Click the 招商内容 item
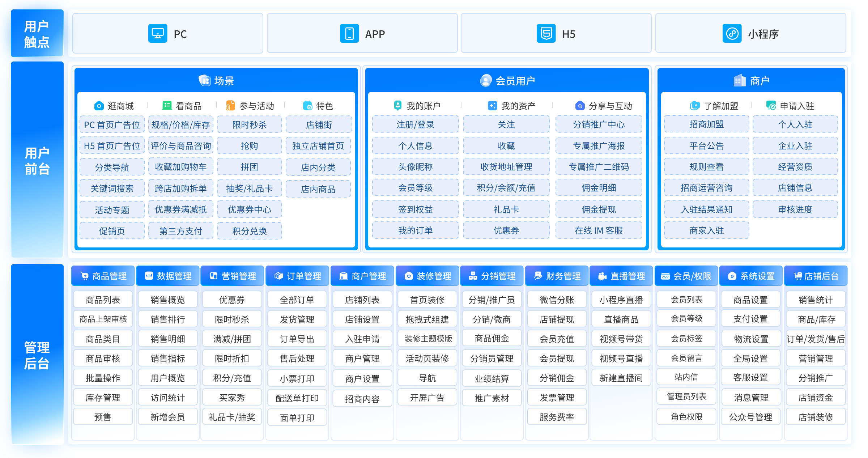The width and height of the screenshot is (868, 458). 362,399
